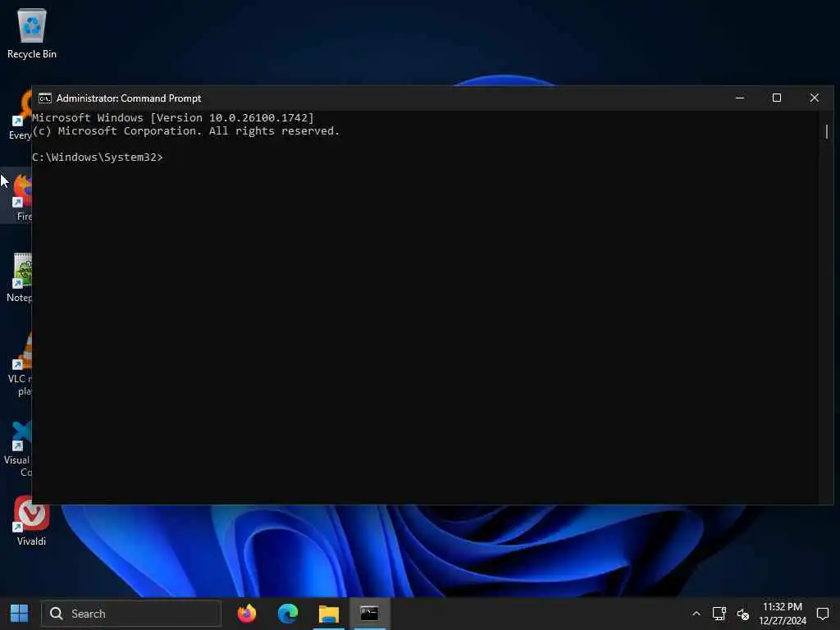Image resolution: width=840 pixels, height=630 pixels.
Task: Close the Command Prompt window
Action: click(x=815, y=98)
